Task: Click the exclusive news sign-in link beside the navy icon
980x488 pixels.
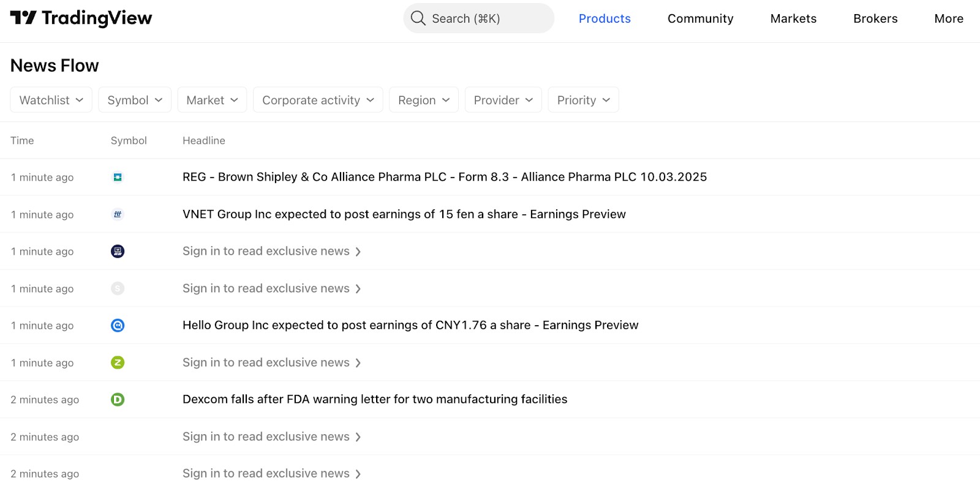Action: [x=272, y=251]
